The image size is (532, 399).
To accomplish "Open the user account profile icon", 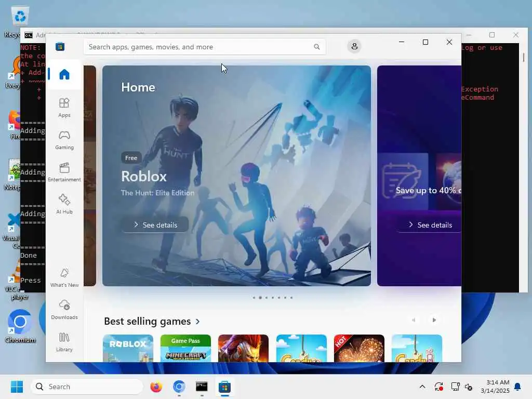I will click(354, 46).
